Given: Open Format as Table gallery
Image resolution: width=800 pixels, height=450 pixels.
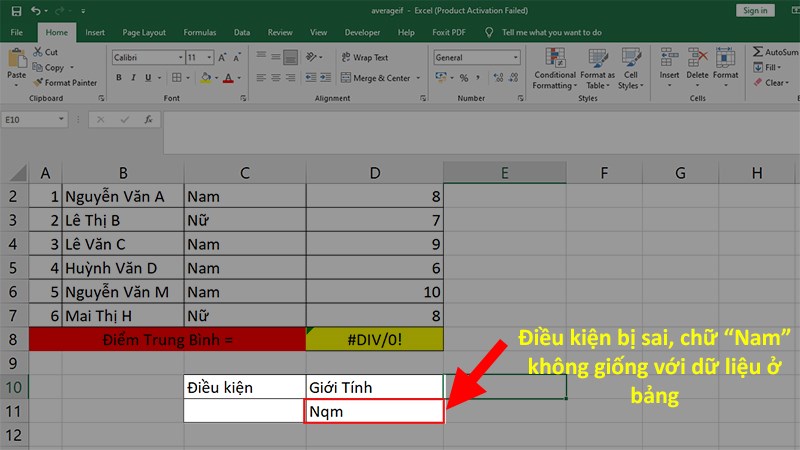Looking at the screenshot, I should tap(597, 69).
